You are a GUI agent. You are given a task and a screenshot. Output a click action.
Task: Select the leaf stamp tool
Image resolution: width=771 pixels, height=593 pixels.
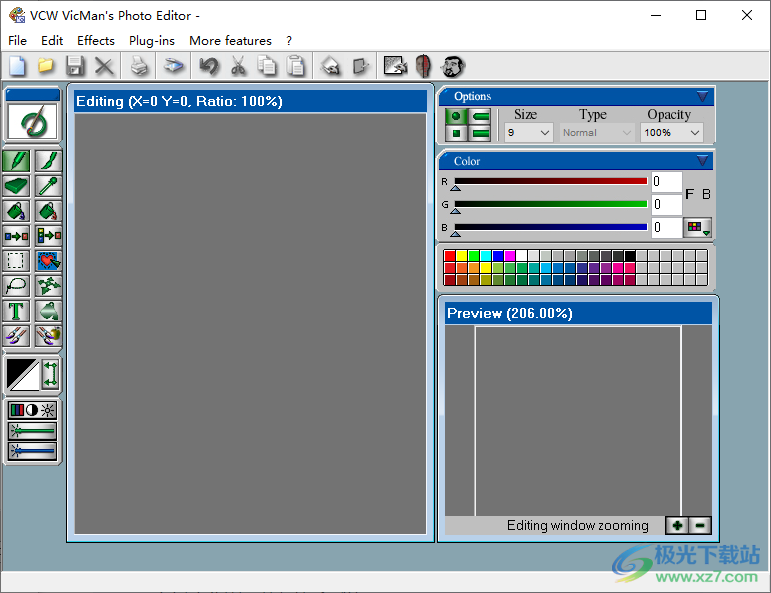(x=48, y=286)
